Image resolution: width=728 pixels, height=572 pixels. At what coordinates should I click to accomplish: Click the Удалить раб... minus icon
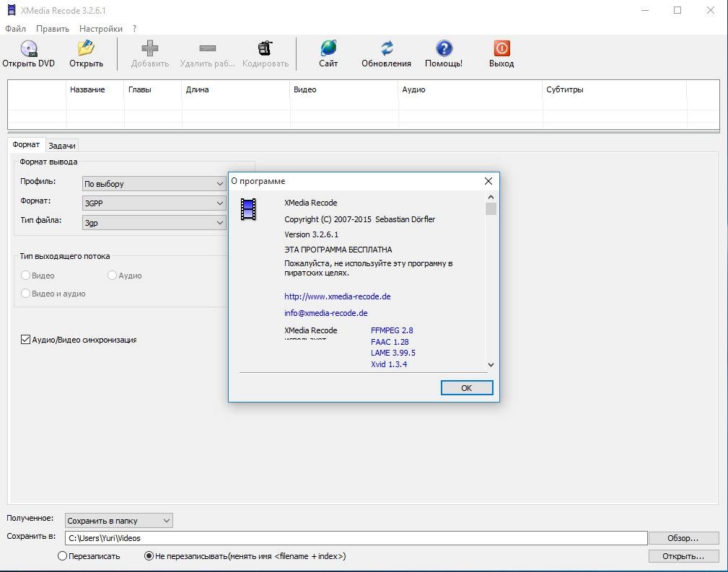click(207, 48)
